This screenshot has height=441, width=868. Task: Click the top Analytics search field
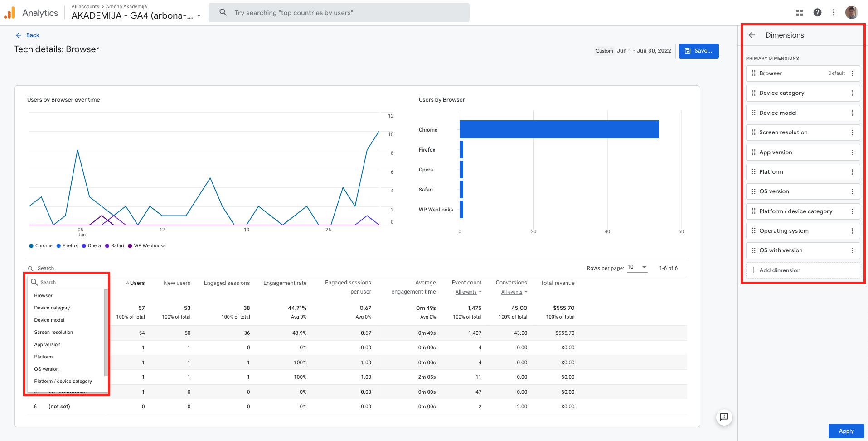(339, 13)
